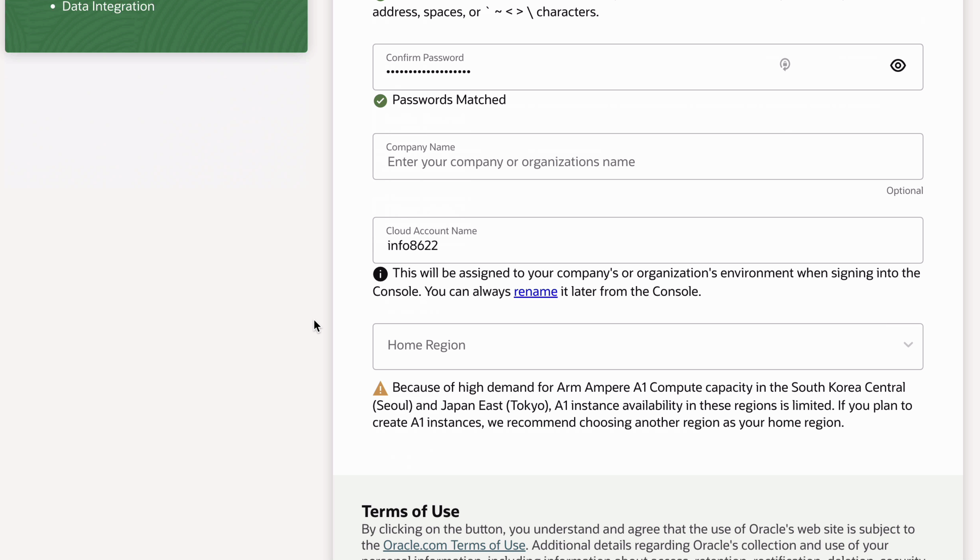Click the bullet point before Data Integration
This screenshot has height=560, width=980.
[x=53, y=6]
